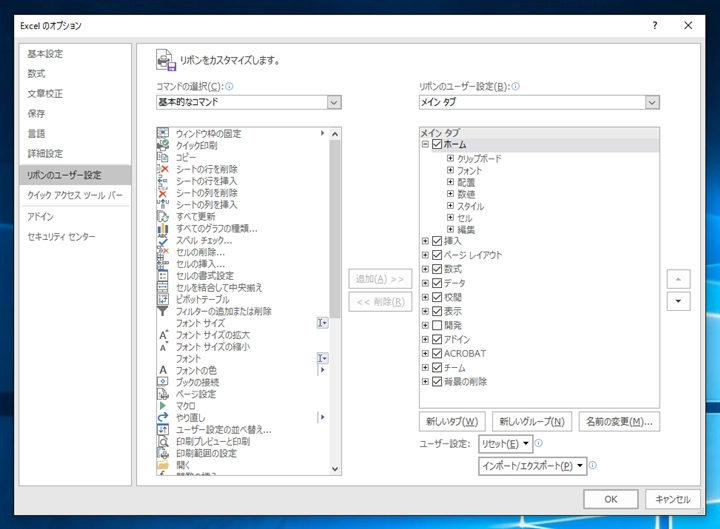This screenshot has width=720, height=529.
Task: Select the シートの行を削除 icon
Action: pyautogui.click(x=163, y=169)
